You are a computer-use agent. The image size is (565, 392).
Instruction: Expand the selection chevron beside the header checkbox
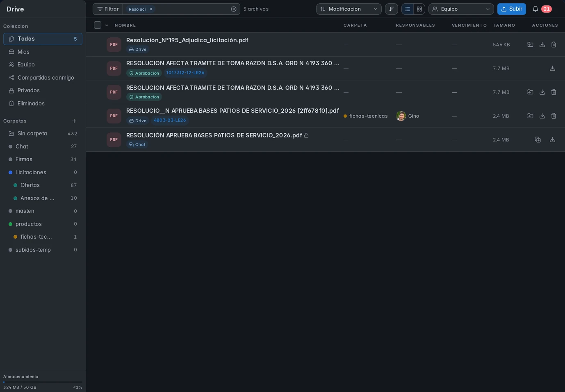click(107, 25)
